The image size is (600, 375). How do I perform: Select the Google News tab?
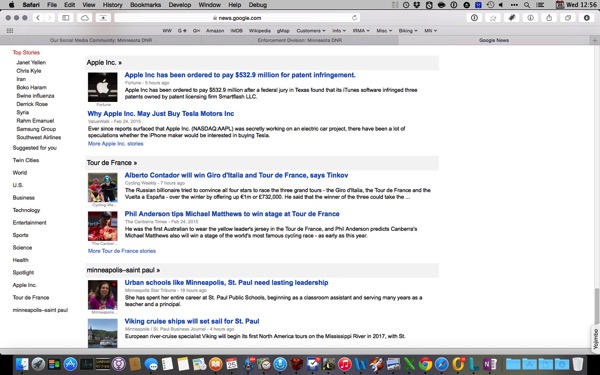[x=494, y=40]
